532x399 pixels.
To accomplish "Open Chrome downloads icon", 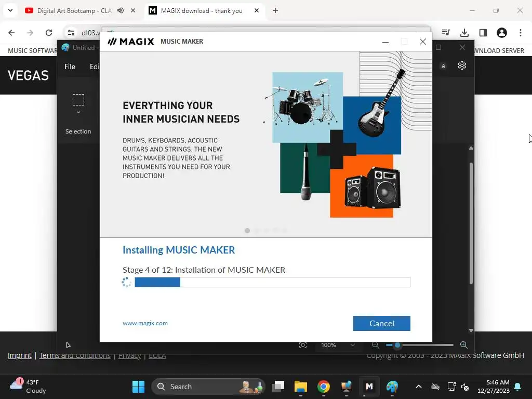I will (464, 33).
